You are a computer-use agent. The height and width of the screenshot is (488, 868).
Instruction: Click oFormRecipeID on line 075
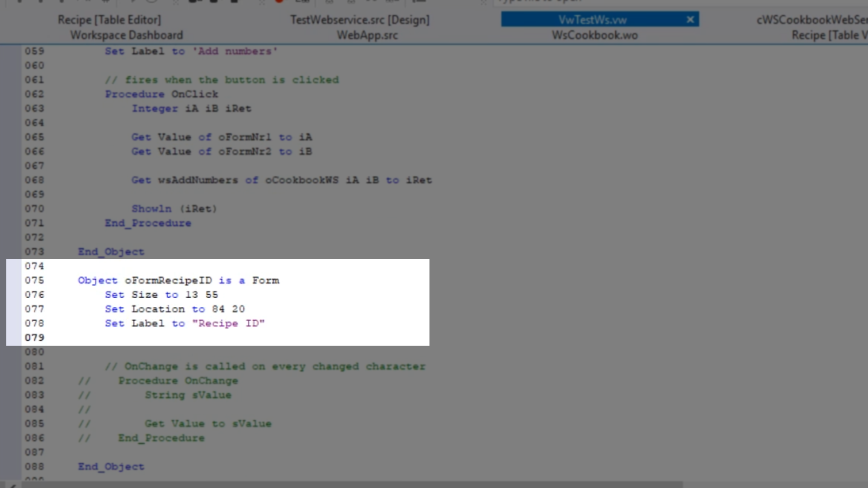click(168, 281)
